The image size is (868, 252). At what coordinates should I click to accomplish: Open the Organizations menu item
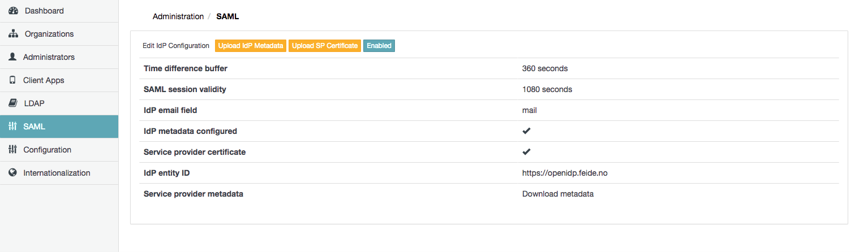49,34
